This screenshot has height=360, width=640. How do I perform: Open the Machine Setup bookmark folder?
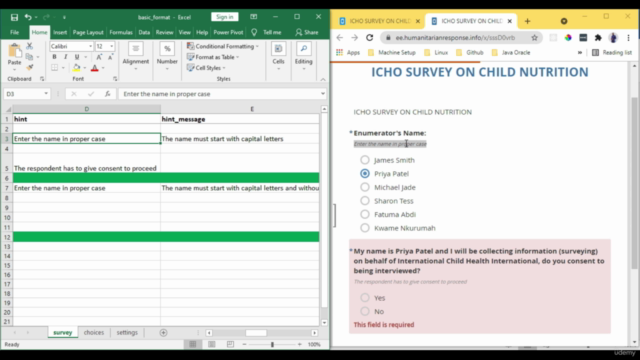[x=392, y=53]
